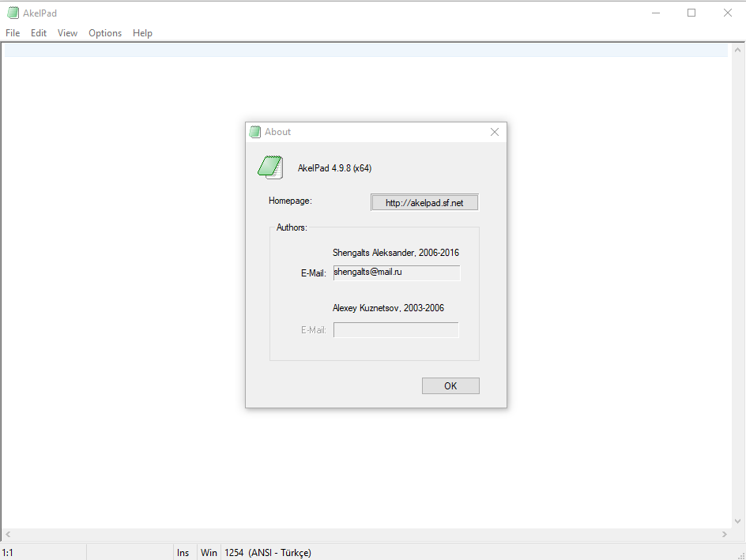746x560 pixels.
Task: Open the Edit menu
Action: pos(39,33)
